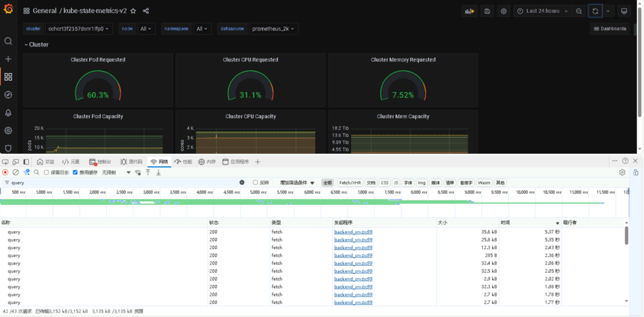Toggle the 保留日志 checkbox
The height and width of the screenshot is (317, 644).
tap(47, 172)
